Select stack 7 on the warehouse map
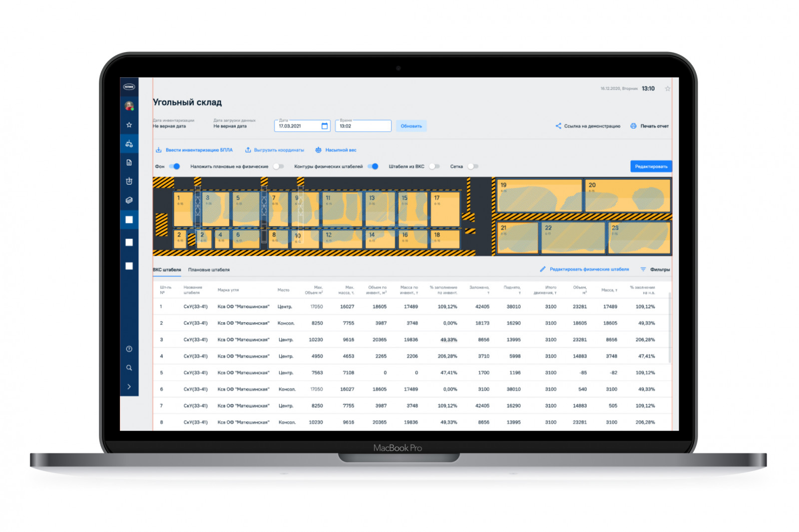Image resolution: width=799 pixels, height=532 pixels. tap(278, 209)
